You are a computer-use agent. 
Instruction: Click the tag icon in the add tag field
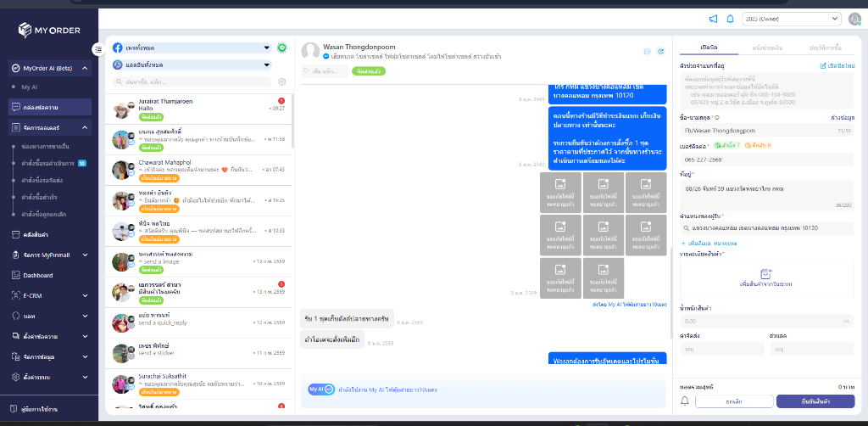click(306, 71)
